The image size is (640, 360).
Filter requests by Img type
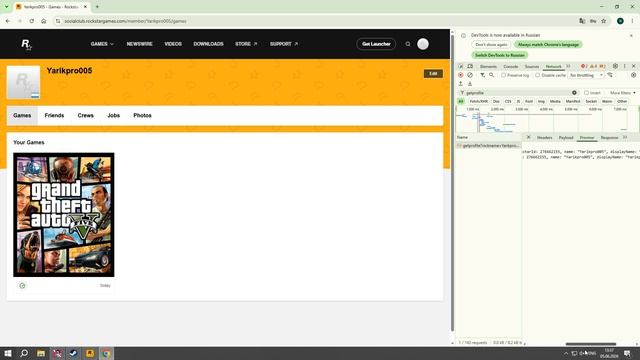coord(541,101)
